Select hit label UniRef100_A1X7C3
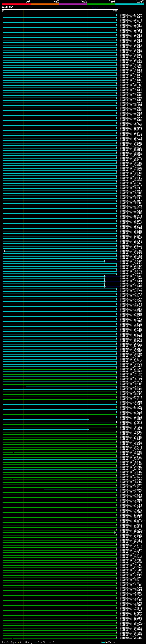 pos(131,284)
